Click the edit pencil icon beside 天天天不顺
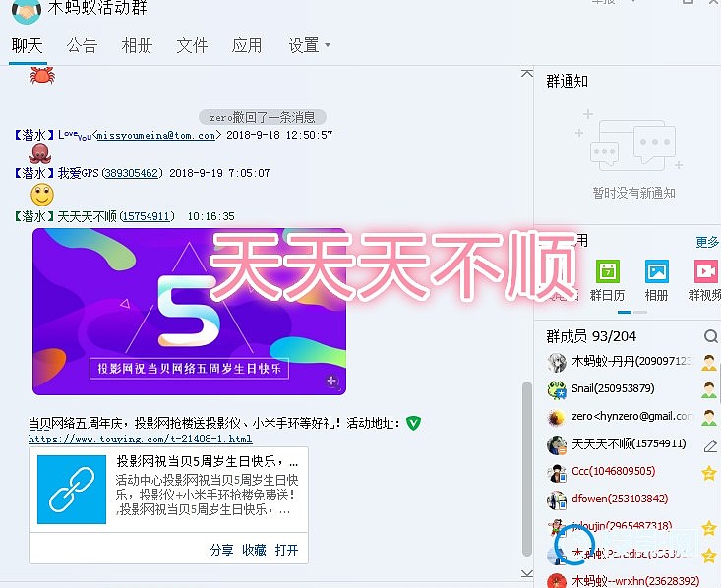721x588 pixels. (710, 445)
